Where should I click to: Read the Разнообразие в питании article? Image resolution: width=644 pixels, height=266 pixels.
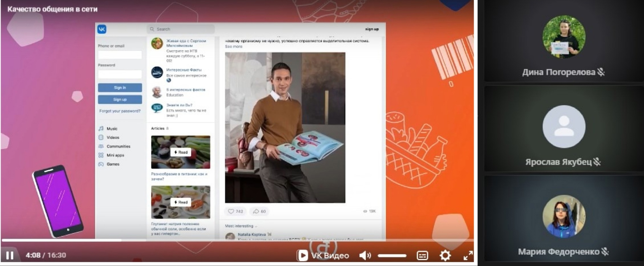181,152
